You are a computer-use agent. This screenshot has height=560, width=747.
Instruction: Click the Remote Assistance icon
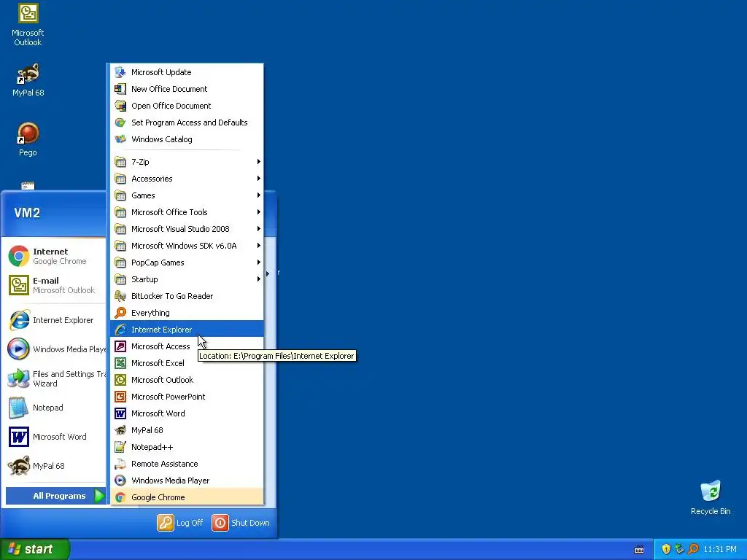click(120, 464)
